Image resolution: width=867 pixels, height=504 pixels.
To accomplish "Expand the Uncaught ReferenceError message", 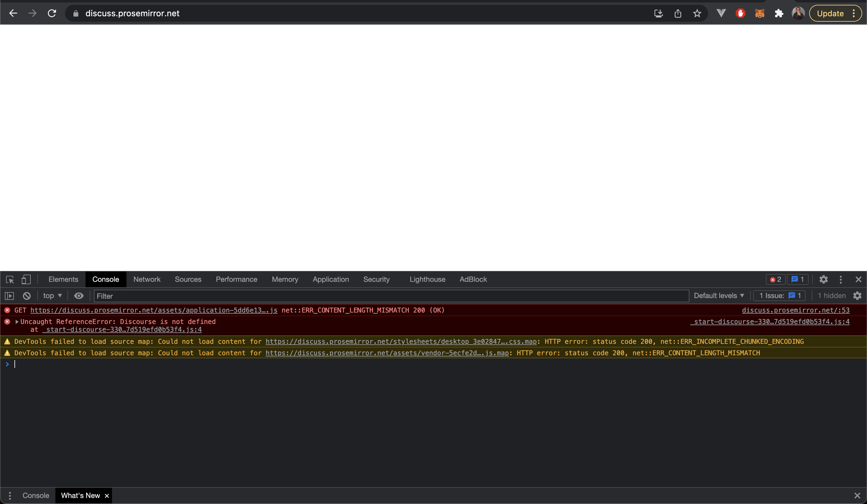I will tap(17, 322).
